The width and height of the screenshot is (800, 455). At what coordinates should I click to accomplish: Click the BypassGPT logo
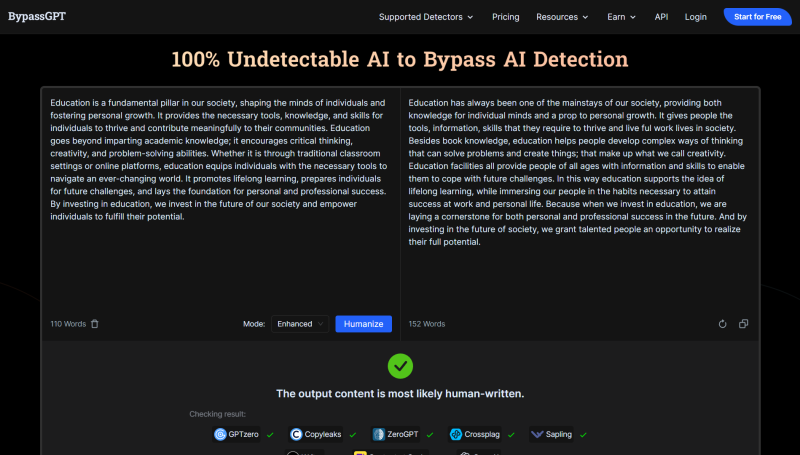(37, 16)
